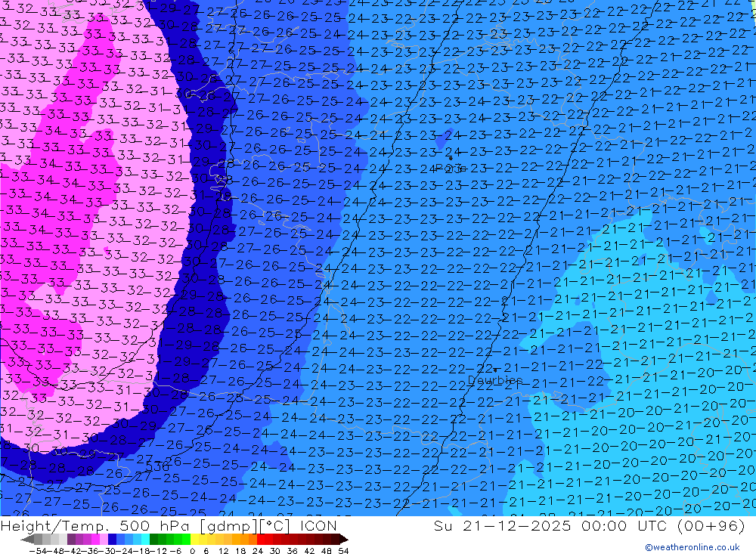Click the -54 value on the legend scale

pos(38,551)
